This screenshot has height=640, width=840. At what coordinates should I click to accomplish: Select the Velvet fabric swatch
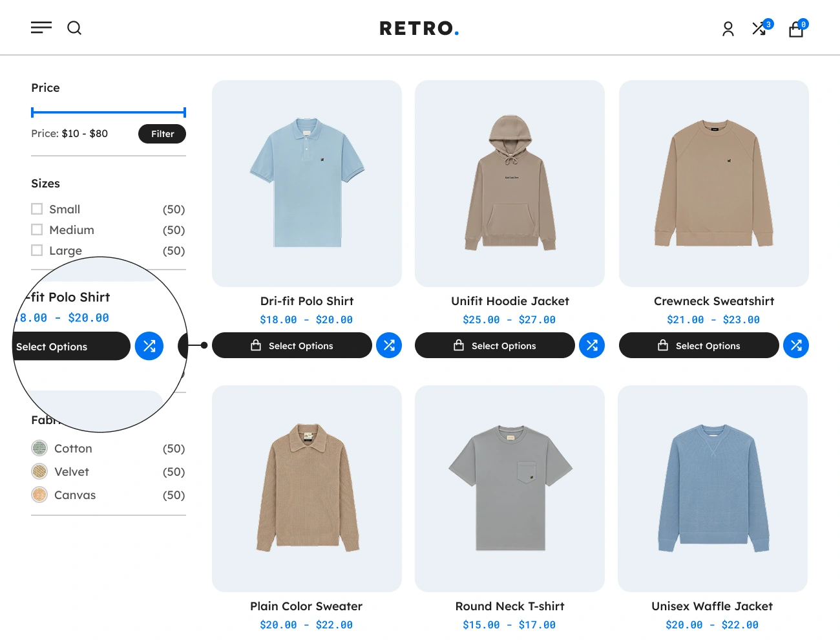(x=39, y=471)
